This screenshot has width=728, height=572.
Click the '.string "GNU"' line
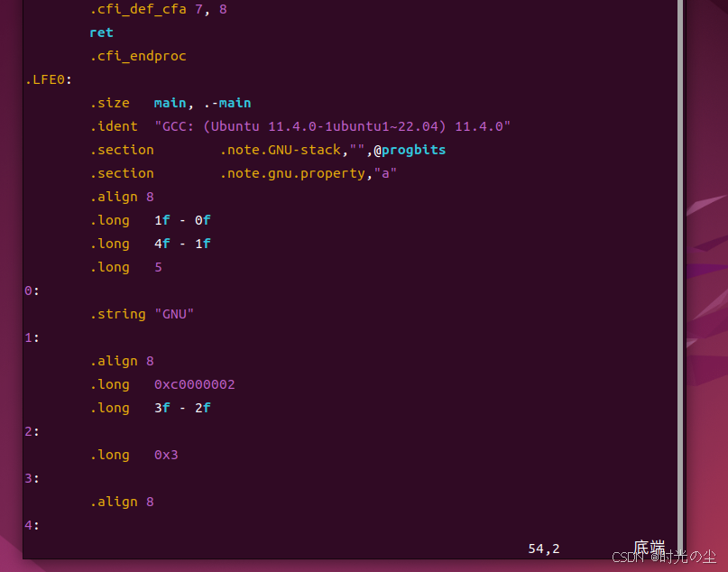142,314
